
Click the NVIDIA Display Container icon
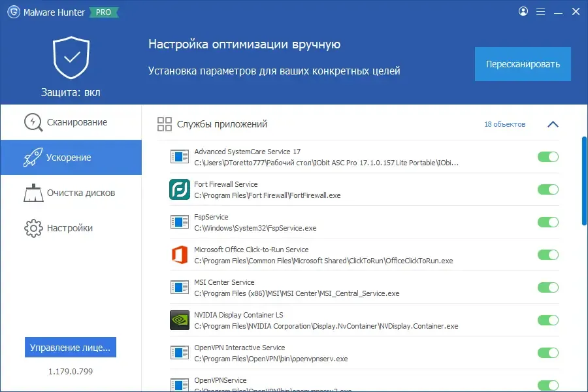tap(180, 320)
